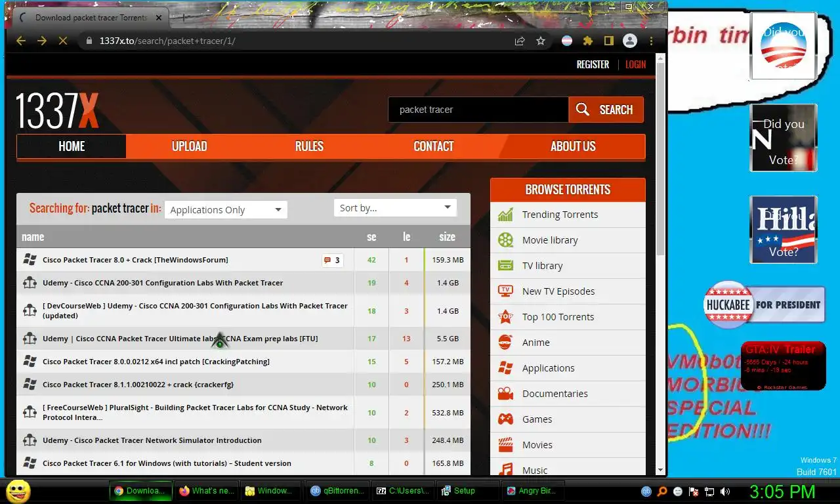This screenshot has height=504, width=840.
Task: Click comments icon on Cisco Packet Tracer 8.0 row
Action: (x=332, y=261)
